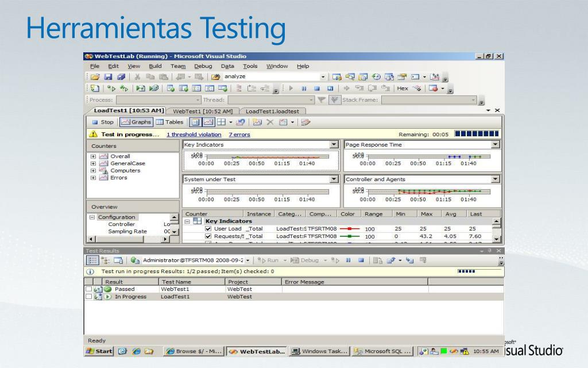The width and height of the screenshot is (588, 368).
Task: Click the graph panel layout grid icon
Action: [221, 122]
